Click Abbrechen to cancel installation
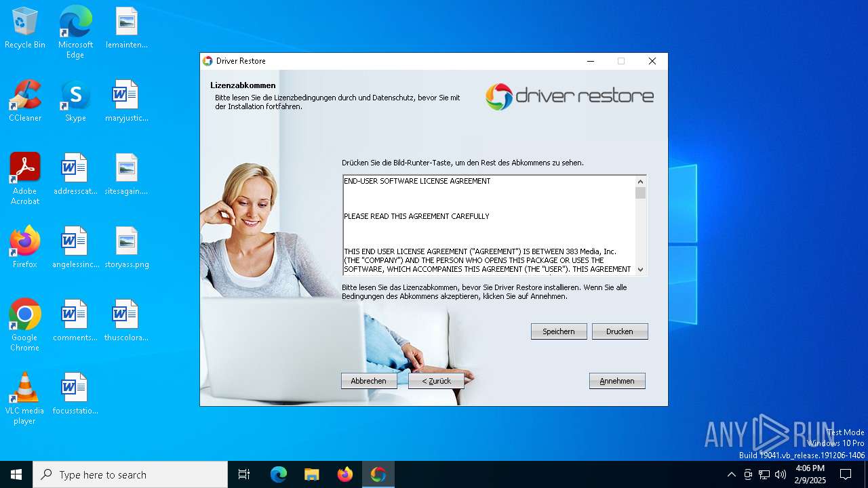 point(369,381)
